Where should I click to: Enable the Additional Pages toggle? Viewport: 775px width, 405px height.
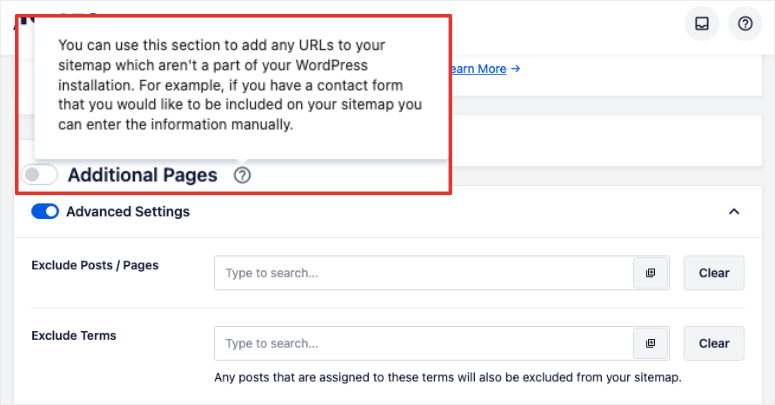click(x=40, y=175)
